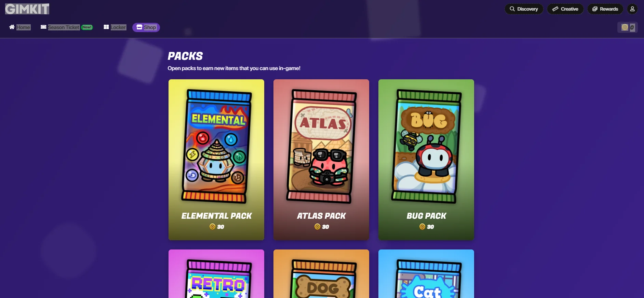Screen dimensions: 644x298
Task: Click the Locker grid icon
Action: 106,27
